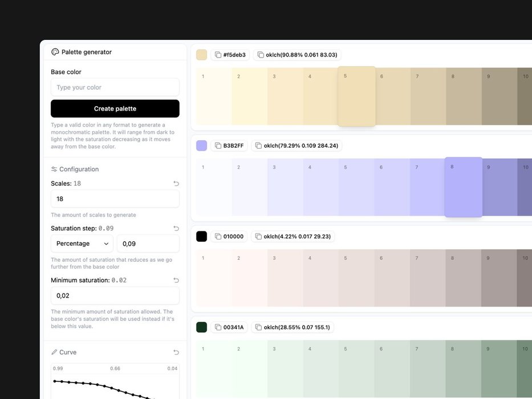Reset the Curve settings
The width and height of the screenshot is (532, 399).
tap(176, 352)
